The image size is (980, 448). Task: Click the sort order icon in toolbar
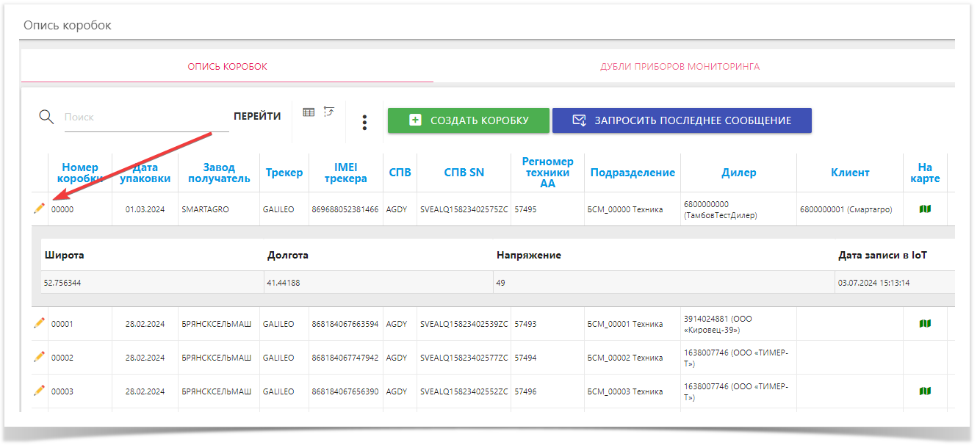(x=329, y=112)
